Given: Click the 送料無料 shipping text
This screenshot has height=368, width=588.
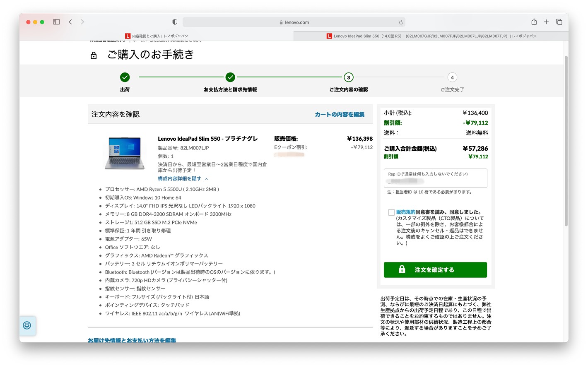Looking at the screenshot, I should point(477,133).
